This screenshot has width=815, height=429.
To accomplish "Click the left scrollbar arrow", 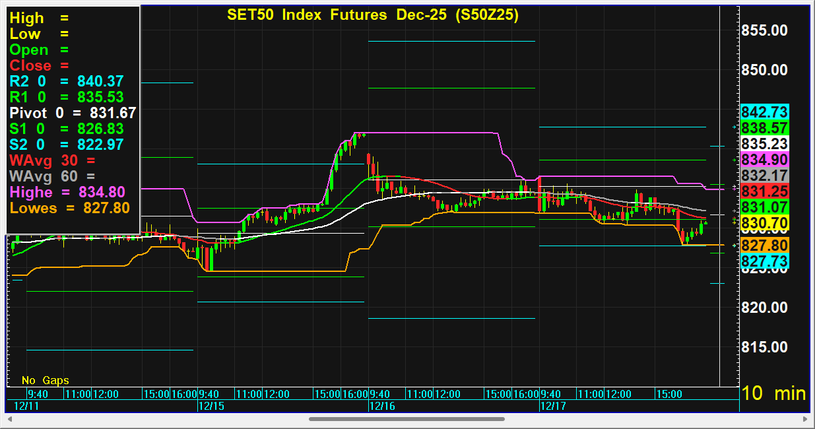I will [9, 420].
